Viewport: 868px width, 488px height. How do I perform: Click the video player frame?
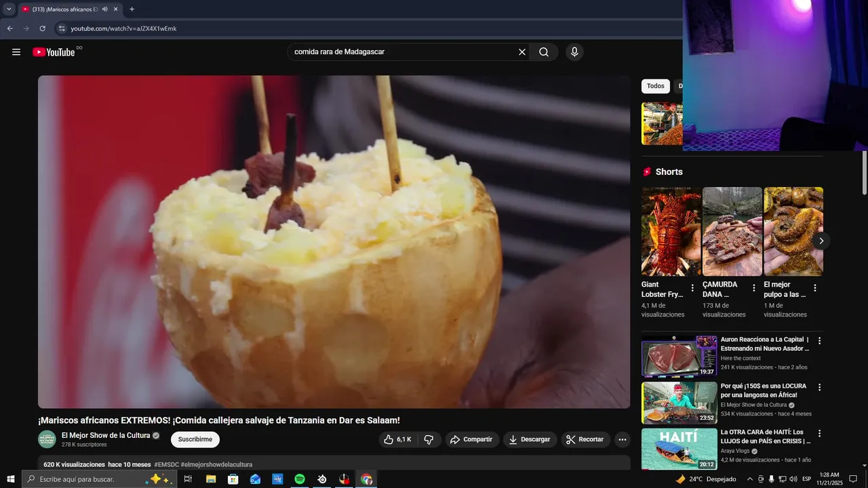point(334,242)
